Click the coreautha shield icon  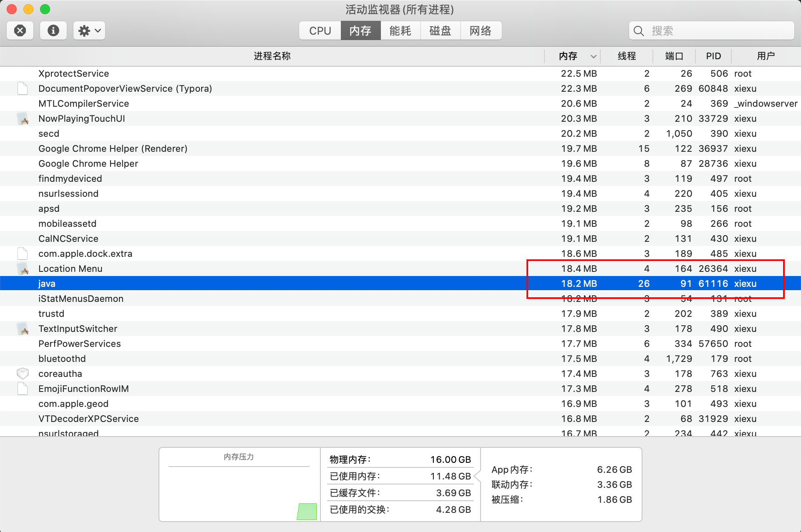click(23, 374)
